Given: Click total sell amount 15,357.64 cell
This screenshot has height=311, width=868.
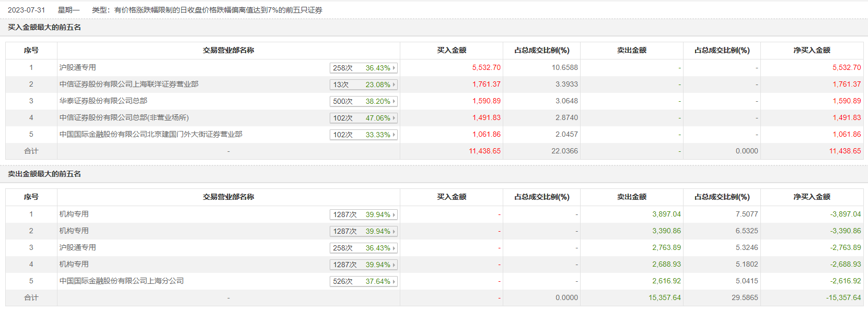Looking at the screenshot, I should coord(665,297).
